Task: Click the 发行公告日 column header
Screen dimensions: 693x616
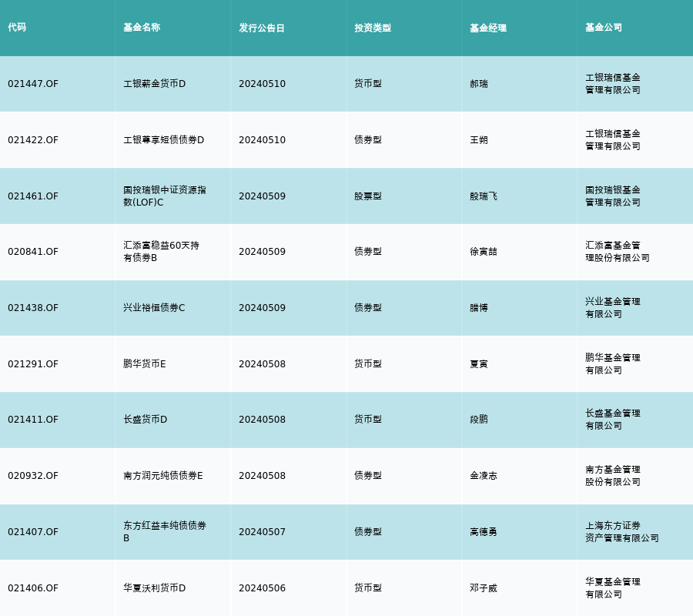Action: pyautogui.click(x=262, y=28)
